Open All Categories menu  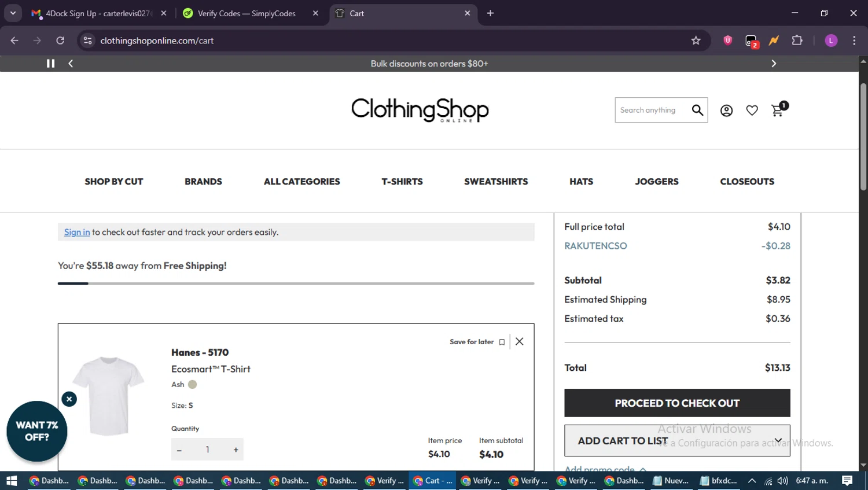[x=301, y=182]
